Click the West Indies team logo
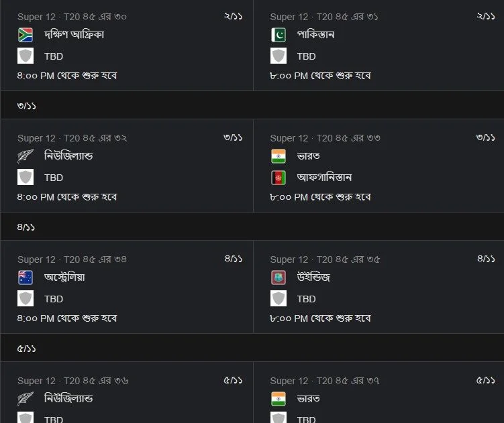This screenshot has height=423, width=504. click(x=279, y=278)
